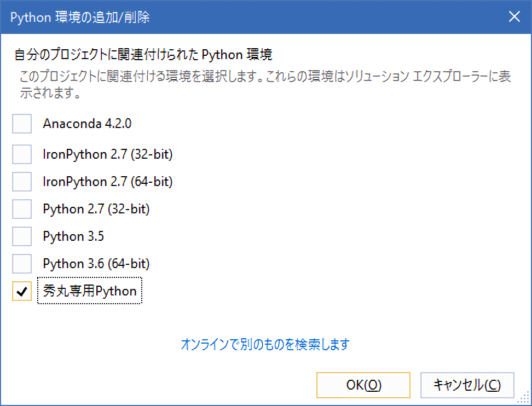Viewport: 532px width, 406px height.
Task: Click the Python 3.6 (64-bit) label
Action: pyautogui.click(x=96, y=264)
